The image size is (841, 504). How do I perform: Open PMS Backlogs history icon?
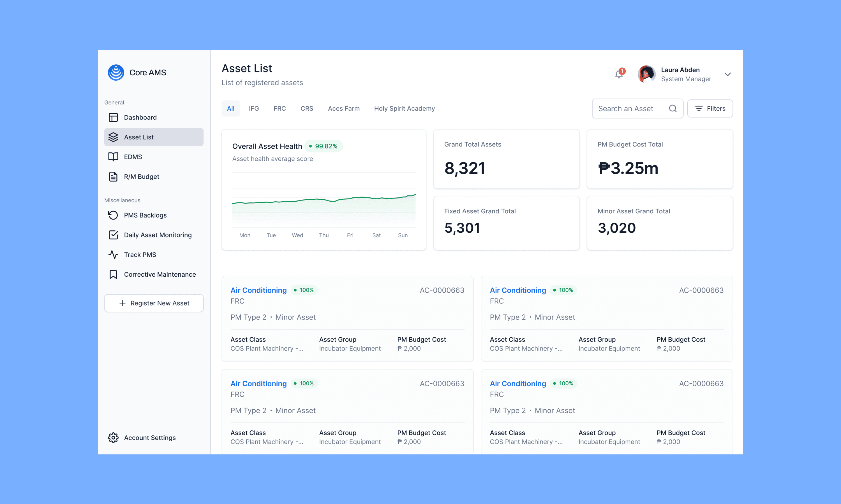pyautogui.click(x=113, y=215)
